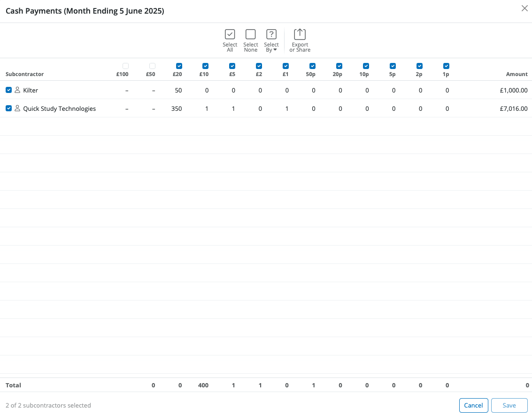Image resolution: width=532 pixels, height=416 pixels.
Task: Click the Amount column header
Action: tap(517, 74)
